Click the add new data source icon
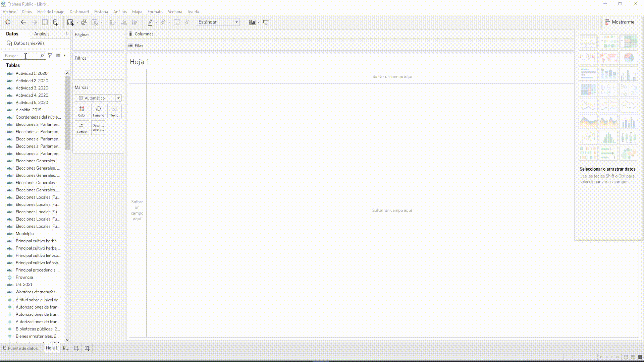 click(56, 22)
